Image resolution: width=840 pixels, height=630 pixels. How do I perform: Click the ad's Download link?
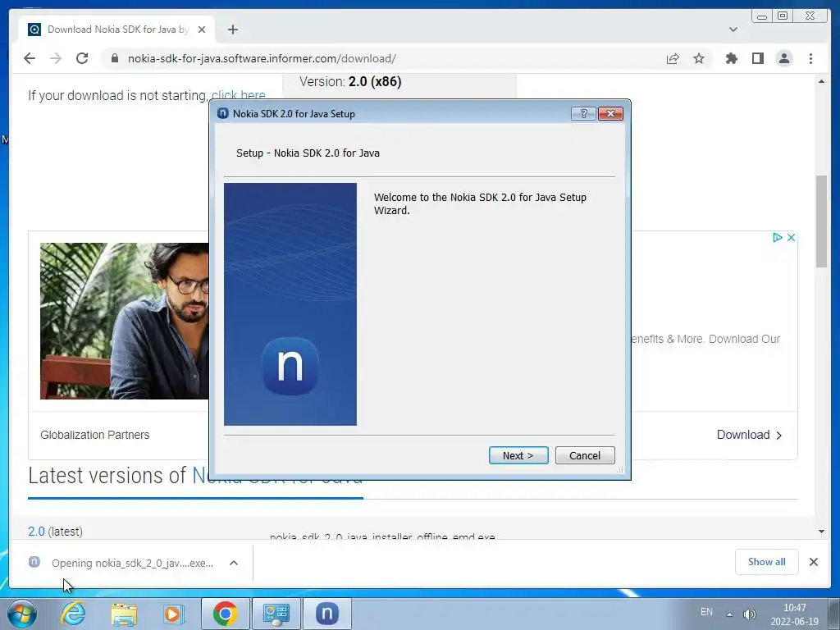pyautogui.click(x=749, y=435)
